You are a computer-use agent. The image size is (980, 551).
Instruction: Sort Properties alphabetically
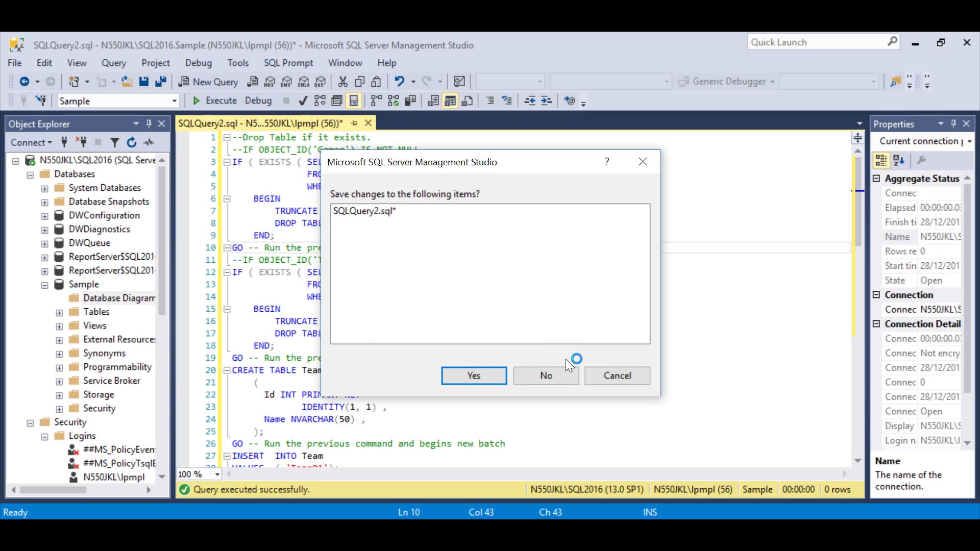[x=899, y=160]
